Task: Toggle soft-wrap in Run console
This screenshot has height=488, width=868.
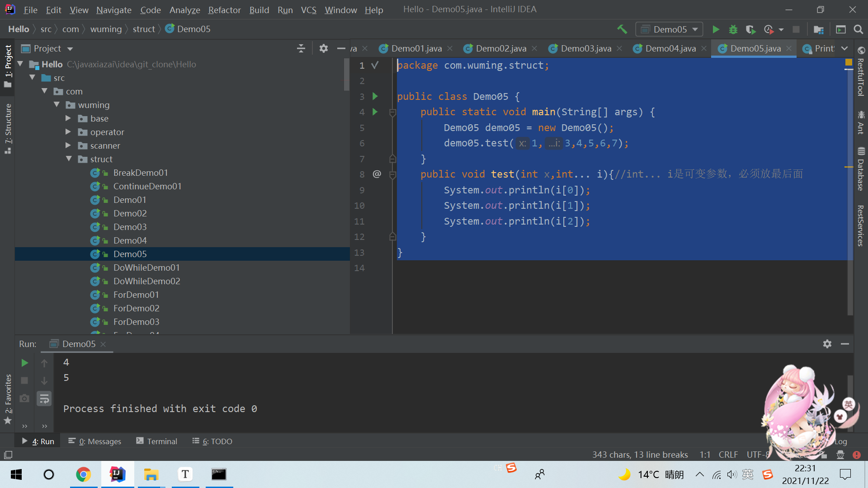Action: tap(44, 399)
